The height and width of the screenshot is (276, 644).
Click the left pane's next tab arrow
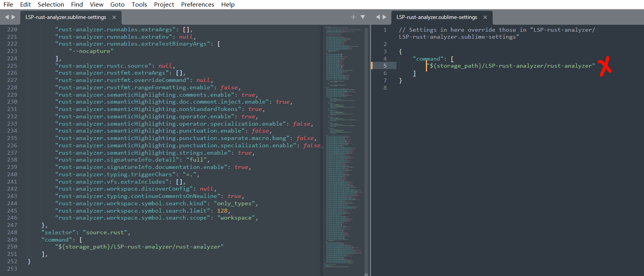click(x=14, y=17)
